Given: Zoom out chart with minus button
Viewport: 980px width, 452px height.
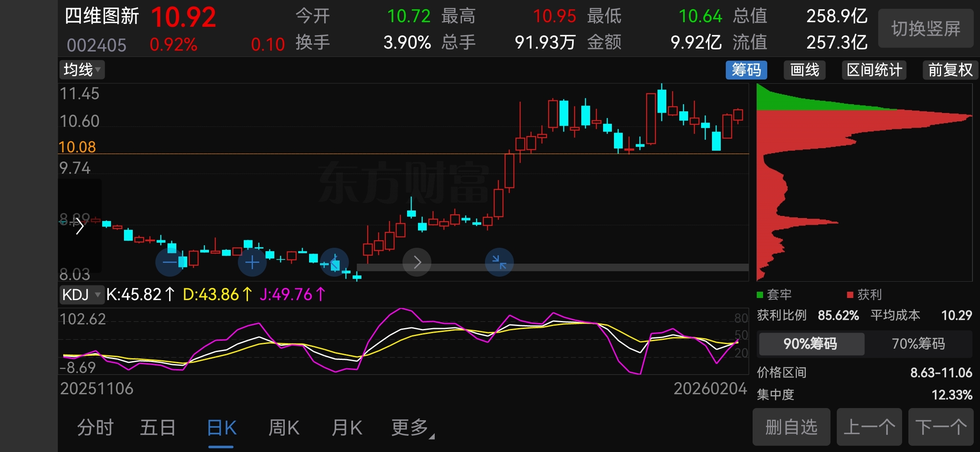Looking at the screenshot, I should pyautogui.click(x=169, y=262).
